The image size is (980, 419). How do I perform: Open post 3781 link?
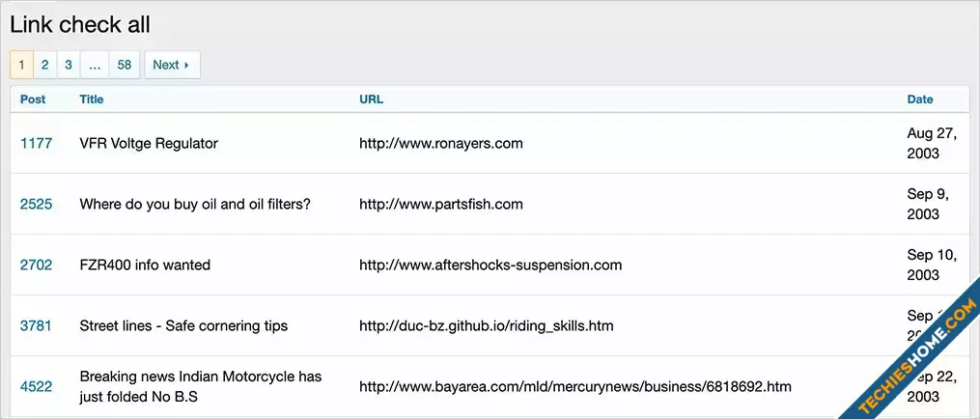[x=36, y=325]
